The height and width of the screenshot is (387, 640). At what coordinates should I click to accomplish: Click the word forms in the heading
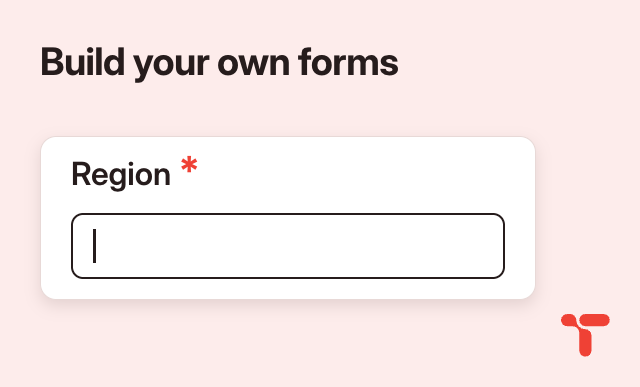point(348,62)
